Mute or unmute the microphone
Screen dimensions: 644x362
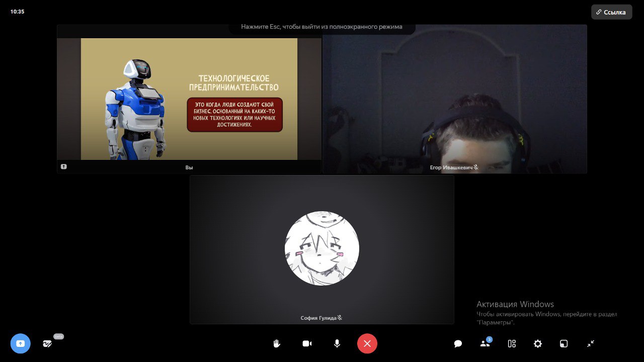coord(337,343)
